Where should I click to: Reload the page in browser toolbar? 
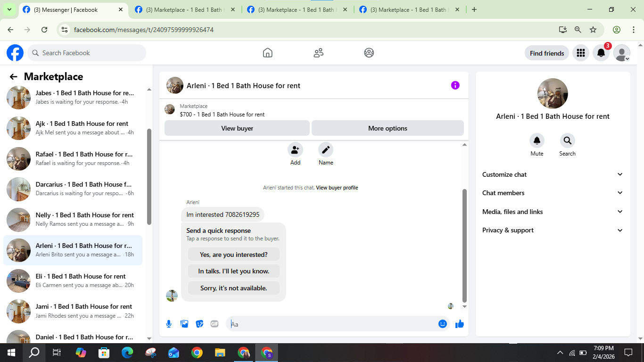pos(44,30)
